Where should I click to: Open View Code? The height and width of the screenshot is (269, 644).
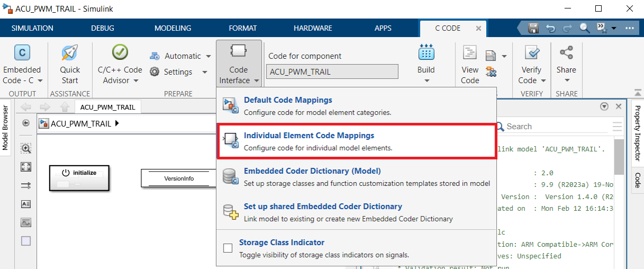(x=470, y=53)
